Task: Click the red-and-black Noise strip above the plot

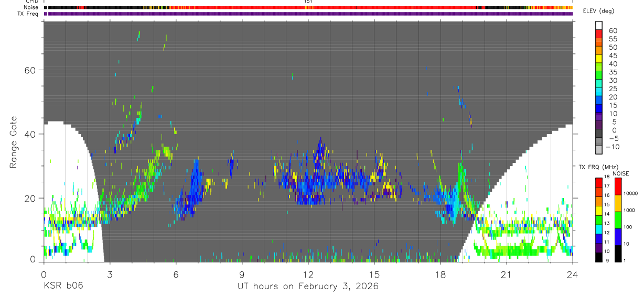Action: [x=308, y=7]
